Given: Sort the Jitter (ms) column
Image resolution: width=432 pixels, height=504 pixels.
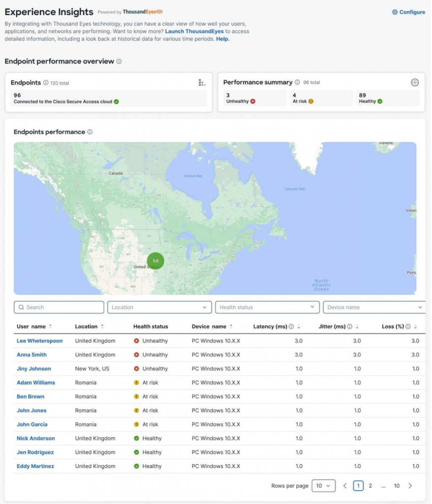Looking at the screenshot, I should 357,326.
